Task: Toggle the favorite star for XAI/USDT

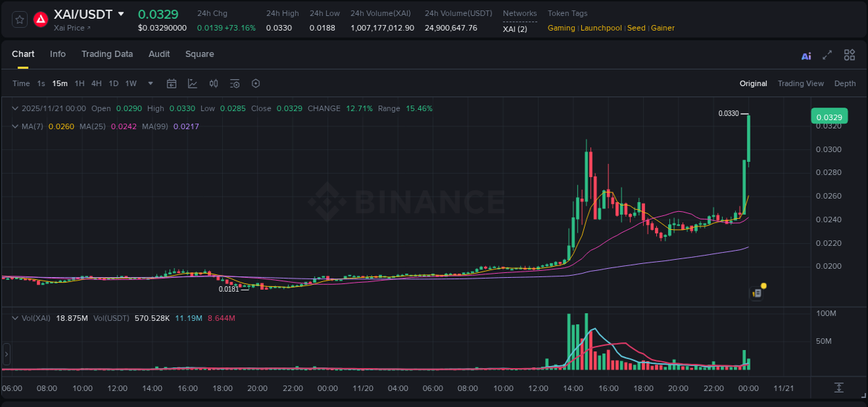Action: pyautogui.click(x=19, y=19)
